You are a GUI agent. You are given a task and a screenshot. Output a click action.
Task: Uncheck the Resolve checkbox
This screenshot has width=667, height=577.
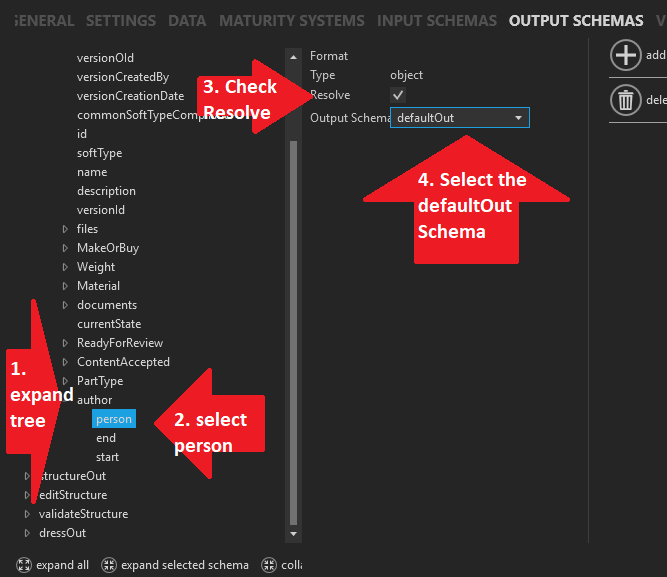tap(398, 95)
